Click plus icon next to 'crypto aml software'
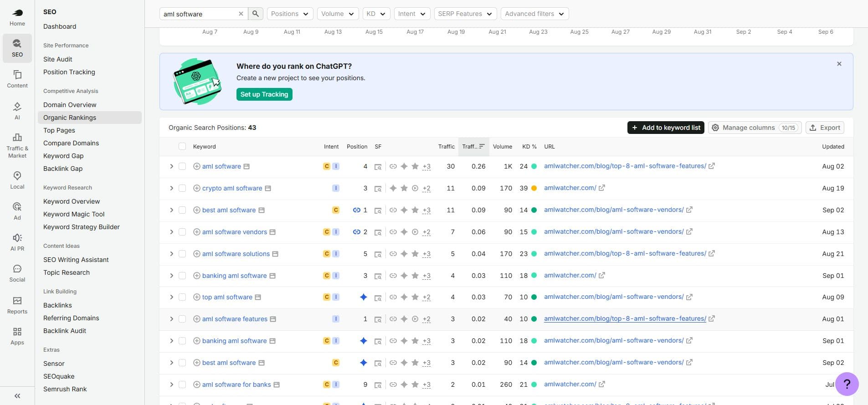This screenshot has width=868, height=405. point(197,188)
